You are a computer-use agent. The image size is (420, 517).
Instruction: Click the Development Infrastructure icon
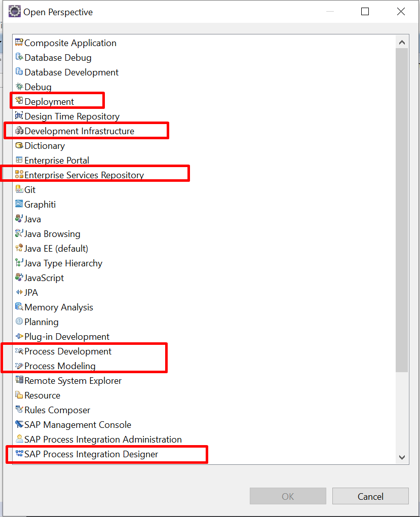click(19, 131)
